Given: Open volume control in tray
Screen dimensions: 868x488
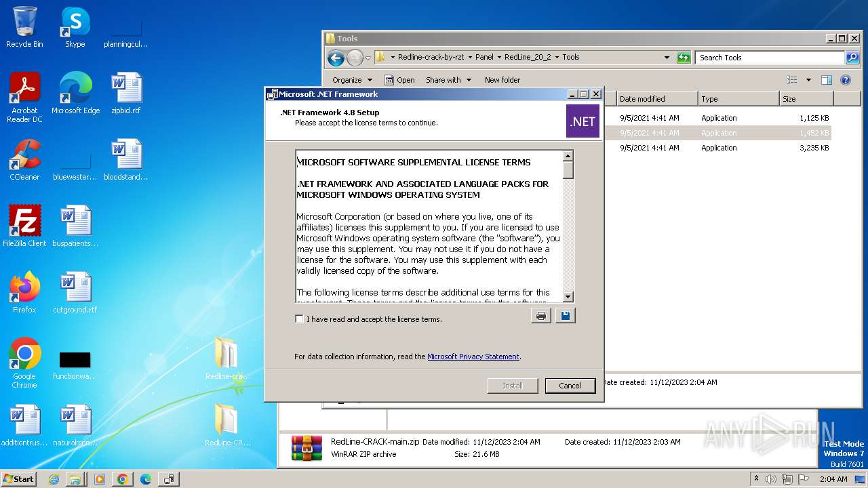Looking at the screenshot, I should 771,479.
